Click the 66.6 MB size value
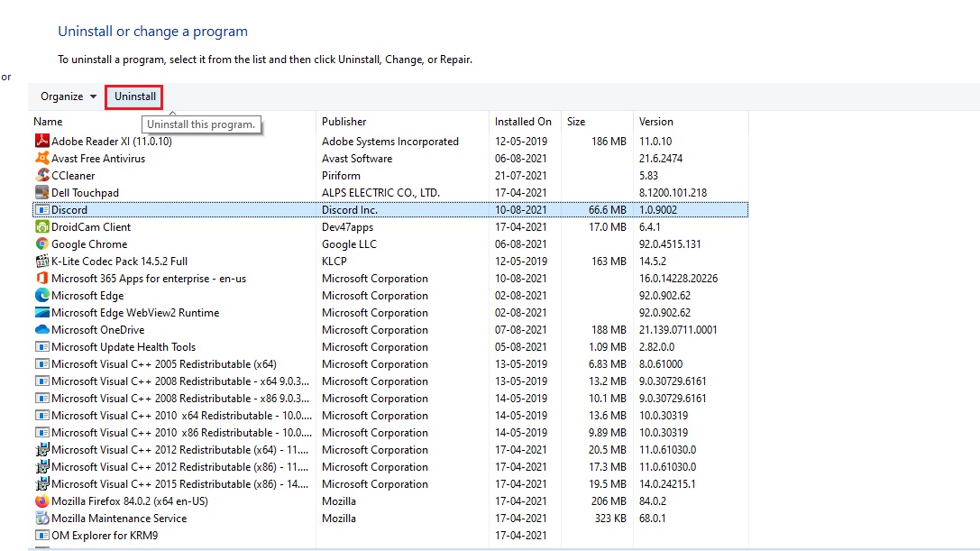Viewport: 980px width, 551px height. click(x=608, y=209)
